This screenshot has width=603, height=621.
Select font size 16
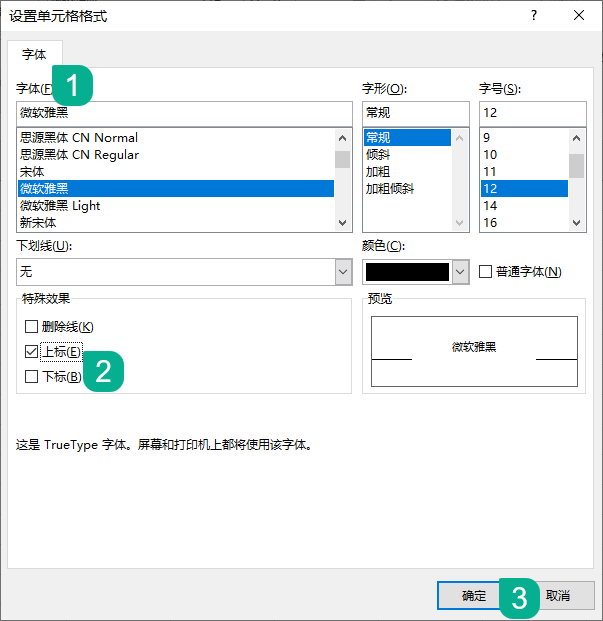click(524, 223)
